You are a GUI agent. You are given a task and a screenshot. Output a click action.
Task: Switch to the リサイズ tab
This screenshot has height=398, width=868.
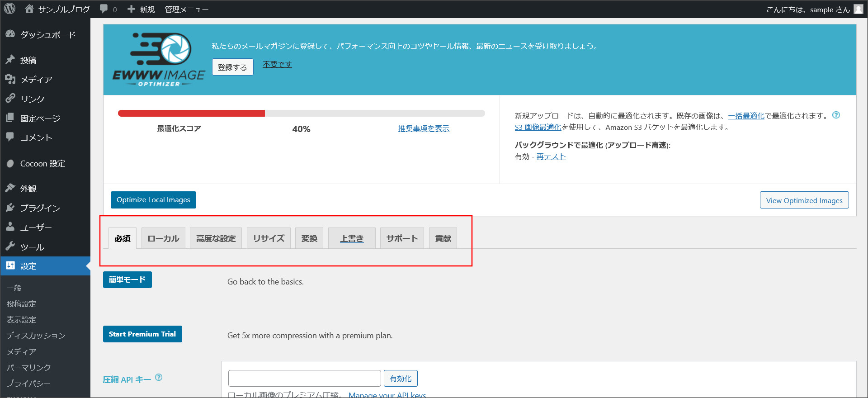(269, 238)
